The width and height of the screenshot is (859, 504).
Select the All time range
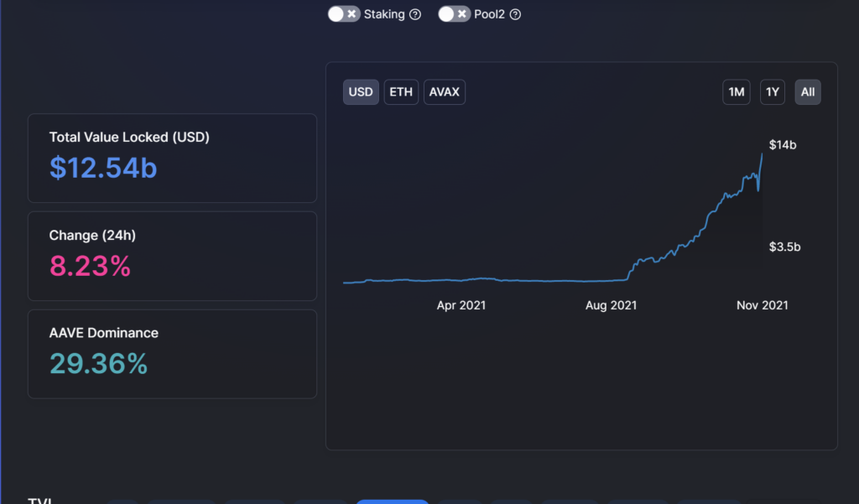point(808,92)
